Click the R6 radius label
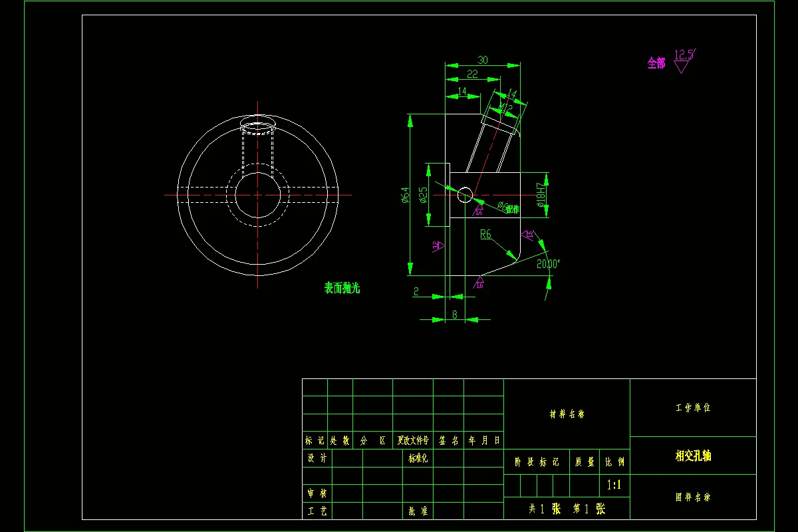The height and width of the screenshot is (532, 798). tap(485, 234)
